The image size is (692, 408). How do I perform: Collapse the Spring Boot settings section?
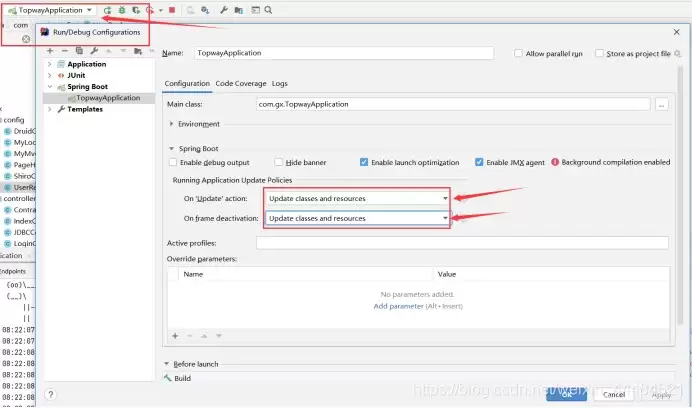[171, 149]
